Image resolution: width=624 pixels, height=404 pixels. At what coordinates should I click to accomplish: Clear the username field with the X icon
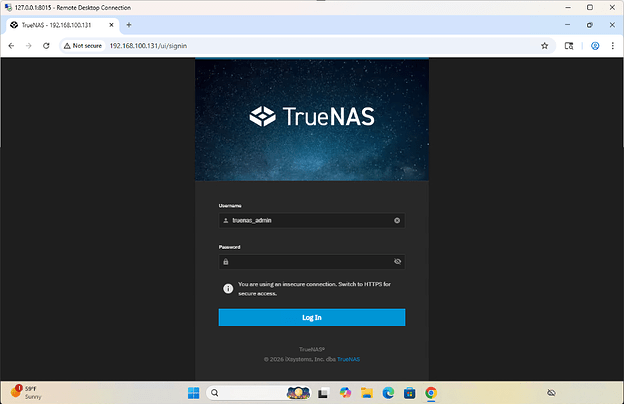coord(397,221)
